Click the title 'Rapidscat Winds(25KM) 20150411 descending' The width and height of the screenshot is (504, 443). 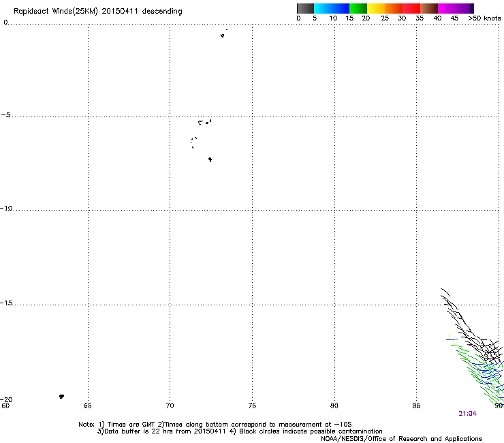[97, 12]
